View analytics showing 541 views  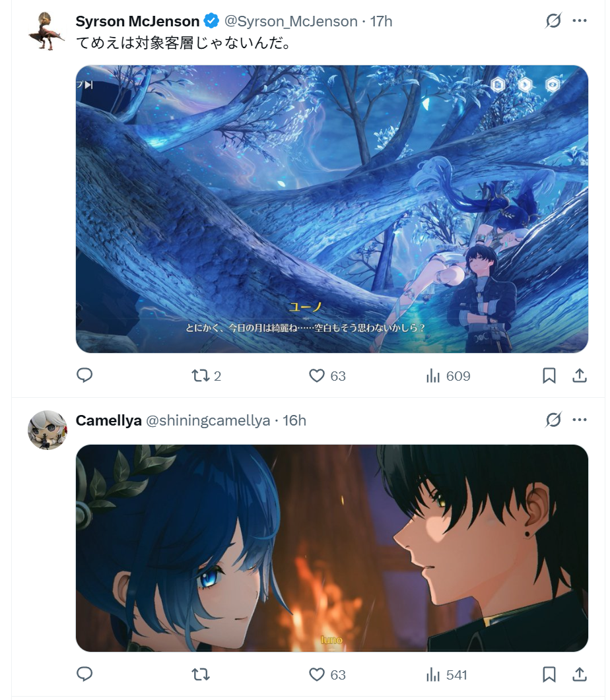click(446, 674)
